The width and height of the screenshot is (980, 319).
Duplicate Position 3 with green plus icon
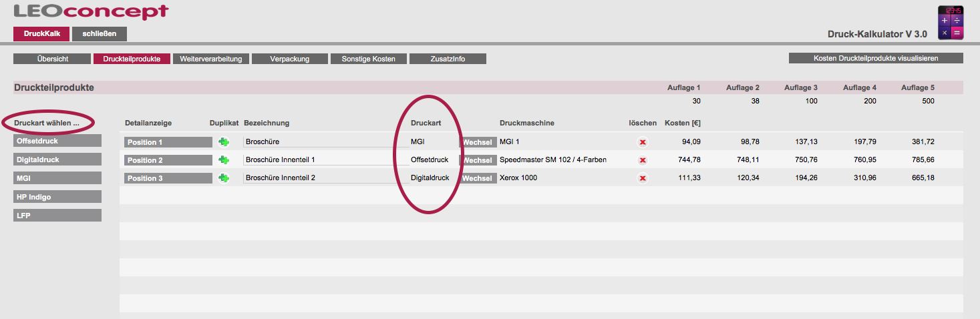223,178
